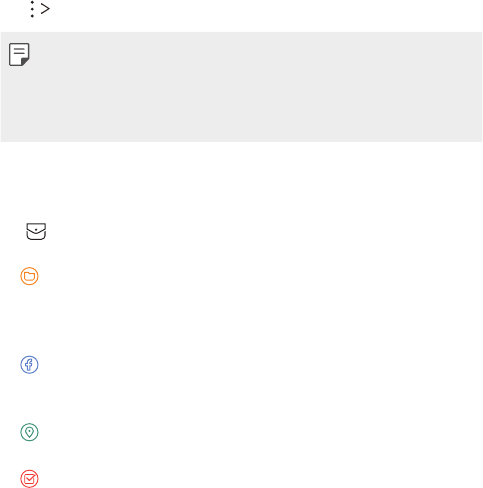Image resolution: width=483 pixels, height=488 pixels.
Task: Tap the Facebook logo icon
Action: point(29,365)
